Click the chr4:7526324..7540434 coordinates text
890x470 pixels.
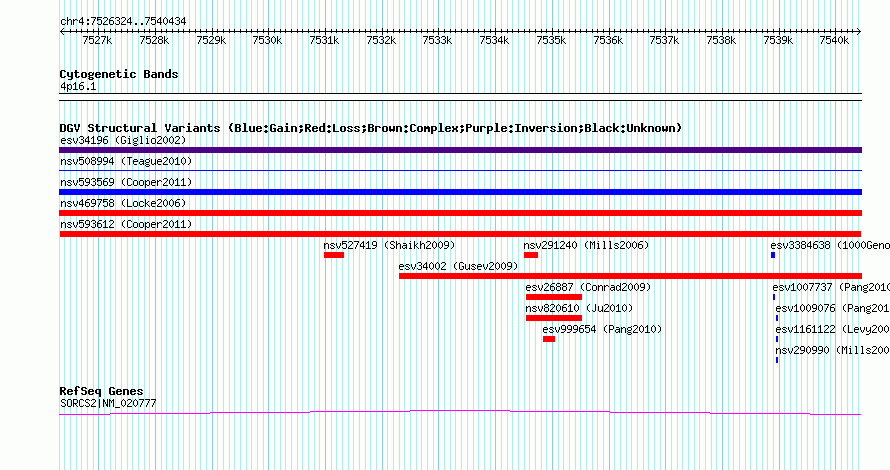tap(123, 22)
